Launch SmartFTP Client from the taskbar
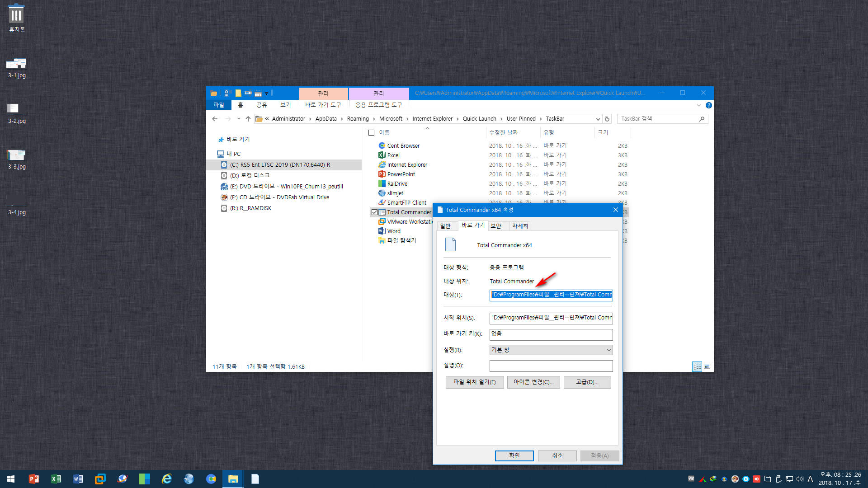 [x=122, y=479]
